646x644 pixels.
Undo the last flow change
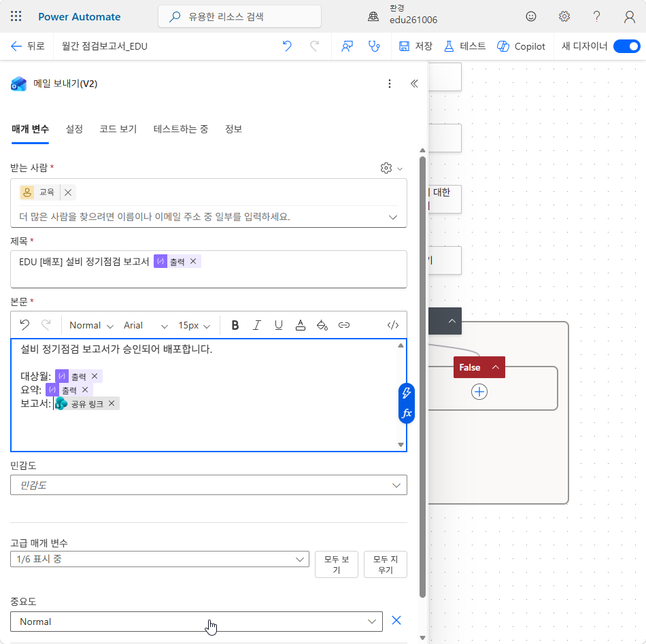coord(287,46)
